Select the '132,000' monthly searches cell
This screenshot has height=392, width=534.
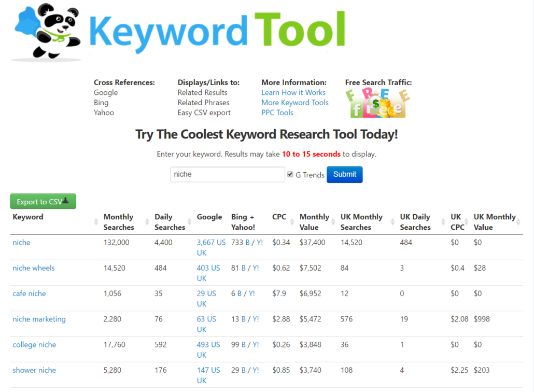pos(117,243)
